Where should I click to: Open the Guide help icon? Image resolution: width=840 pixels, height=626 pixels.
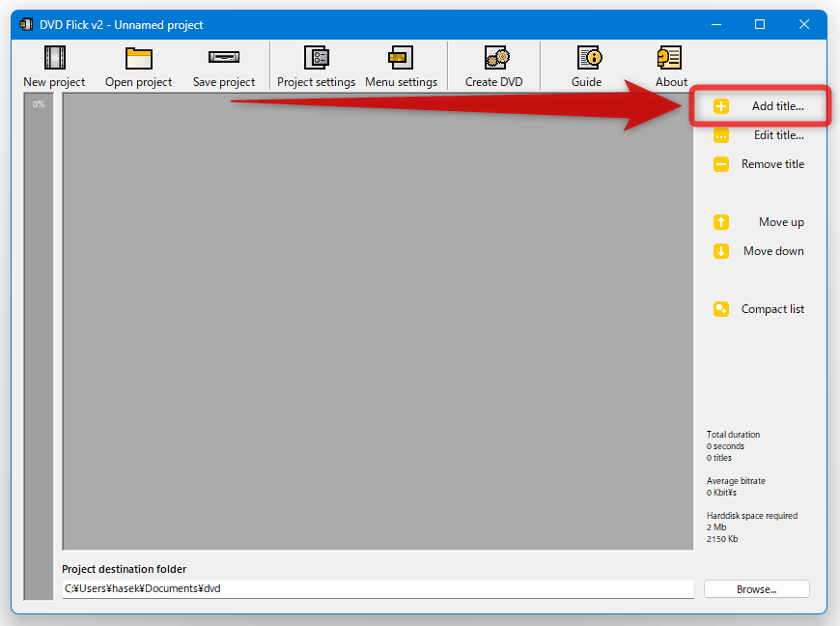click(x=589, y=57)
